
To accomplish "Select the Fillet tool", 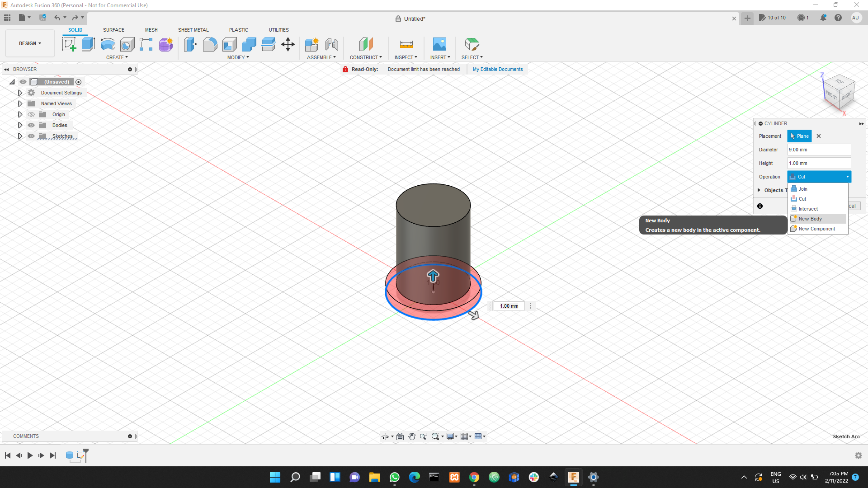I will [210, 45].
